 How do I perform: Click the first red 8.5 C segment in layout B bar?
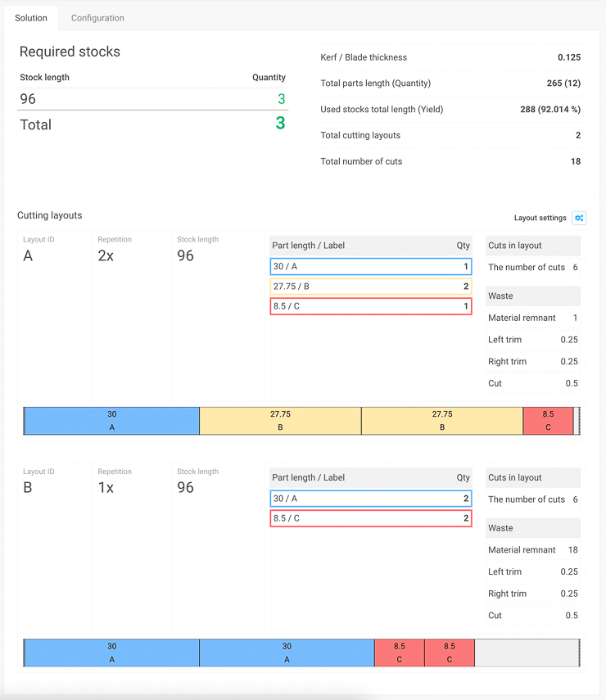coord(399,653)
